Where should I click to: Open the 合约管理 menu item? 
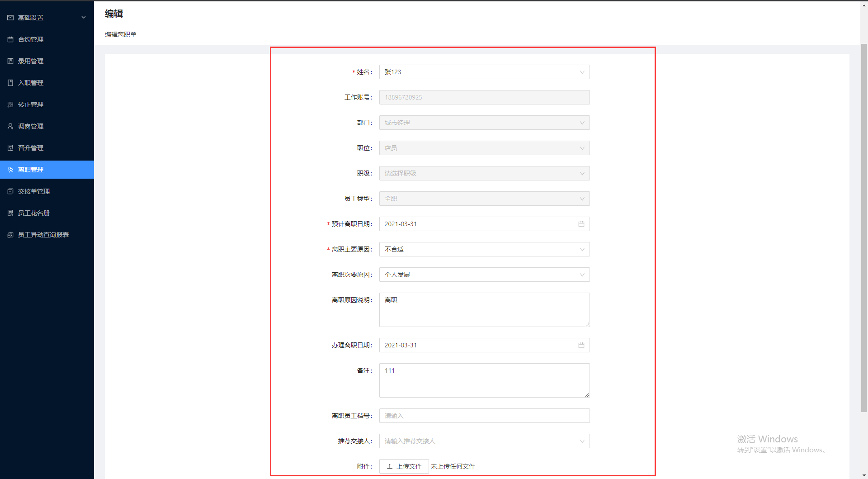[x=47, y=39]
